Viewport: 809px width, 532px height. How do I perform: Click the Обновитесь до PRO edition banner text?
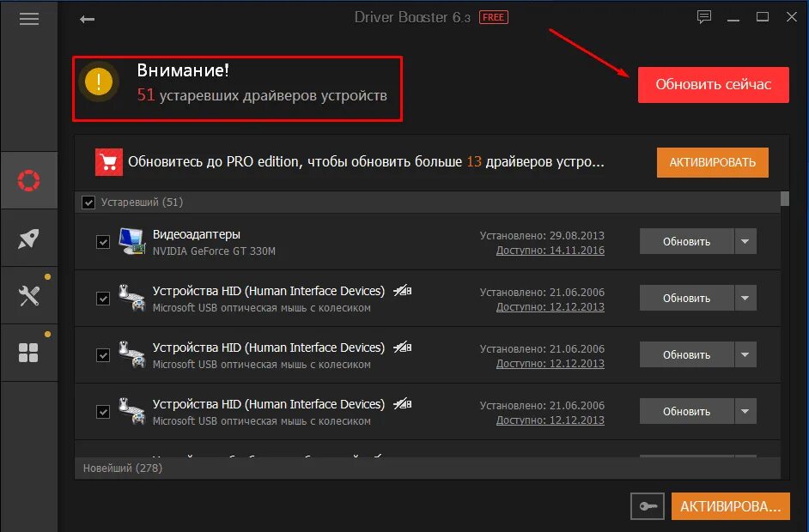[366, 162]
